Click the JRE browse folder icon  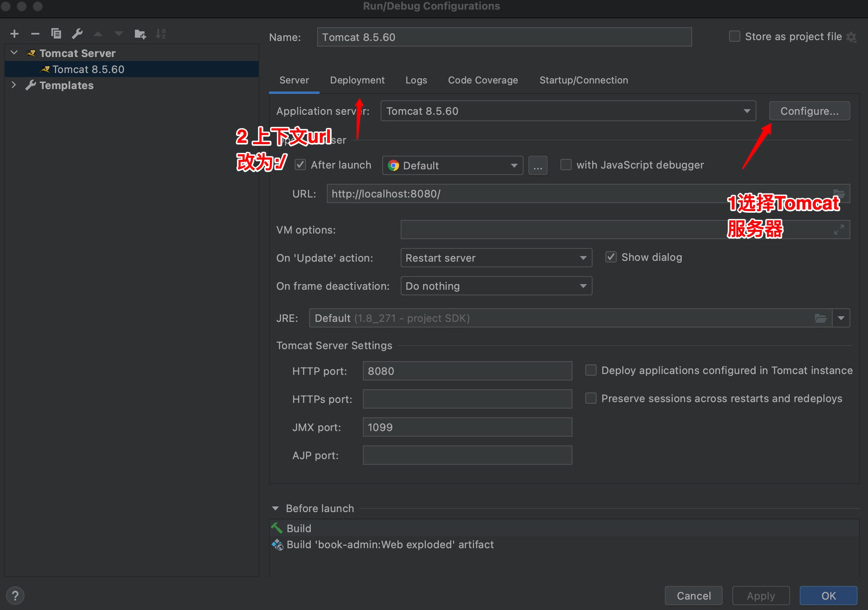[820, 318]
